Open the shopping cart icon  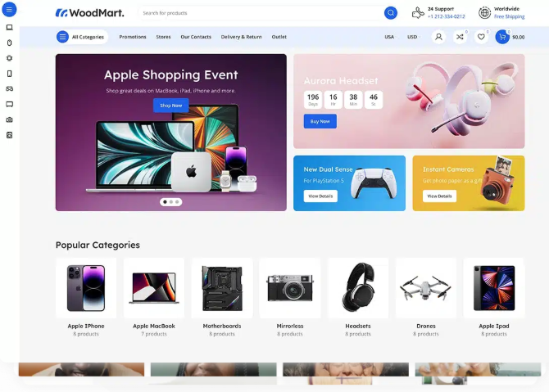click(x=502, y=37)
